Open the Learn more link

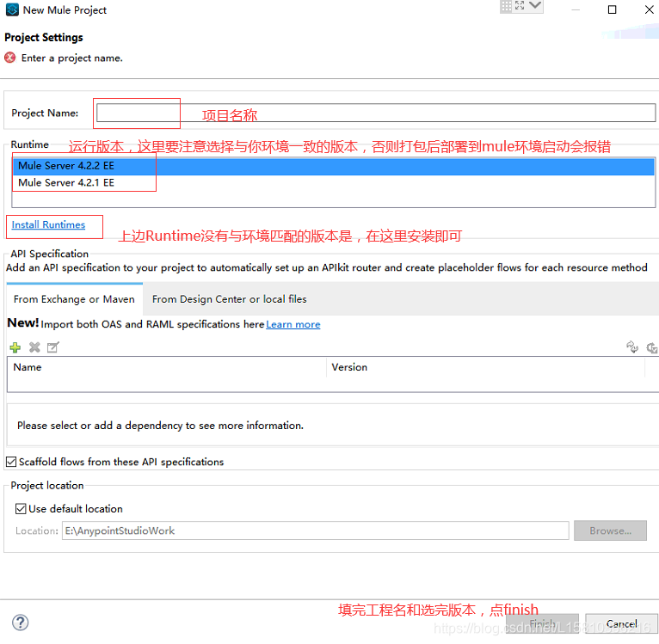[x=293, y=324]
